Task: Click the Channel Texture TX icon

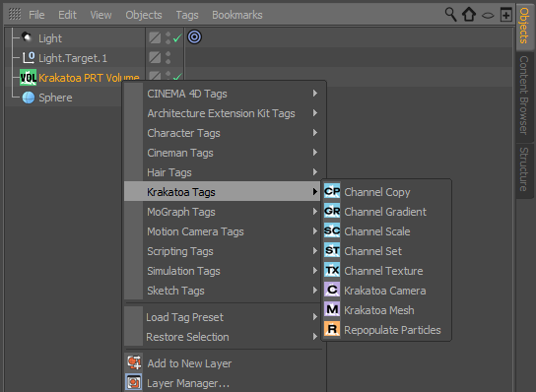Action: (x=332, y=270)
